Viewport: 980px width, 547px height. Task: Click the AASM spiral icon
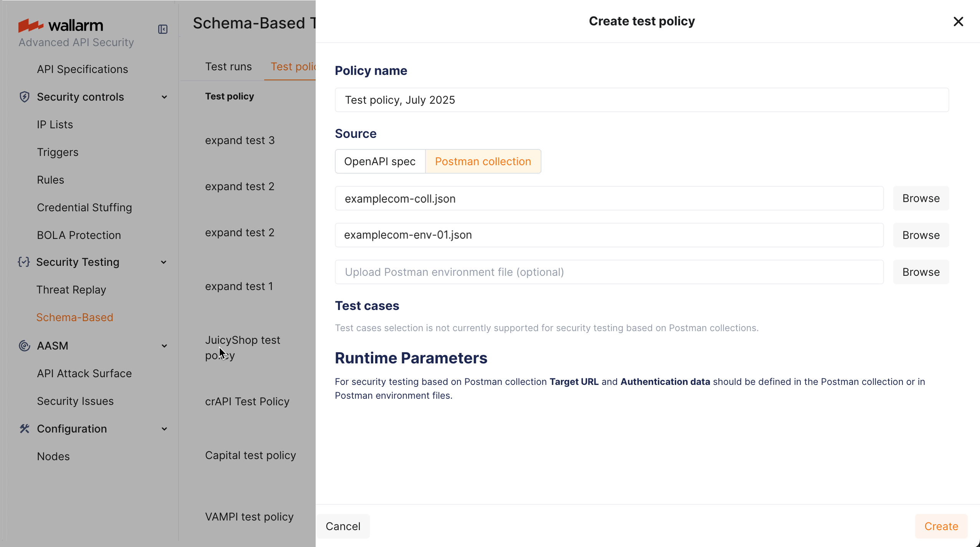pyautogui.click(x=24, y=346)
